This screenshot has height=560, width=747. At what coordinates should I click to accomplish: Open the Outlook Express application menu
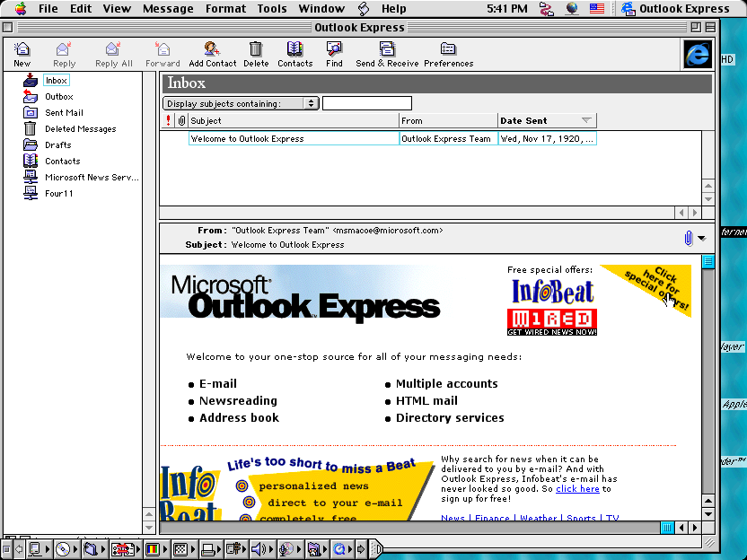coord(676,9)
